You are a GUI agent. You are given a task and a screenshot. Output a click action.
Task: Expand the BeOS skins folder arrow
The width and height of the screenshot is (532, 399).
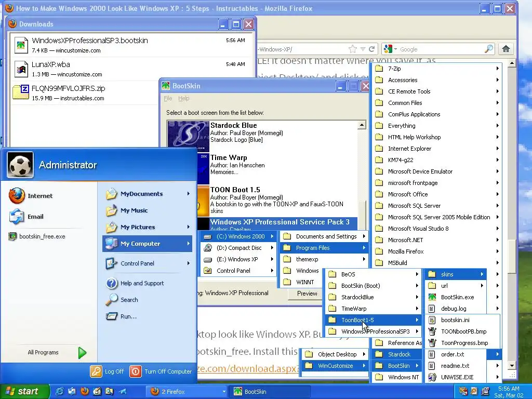(417, 274)
